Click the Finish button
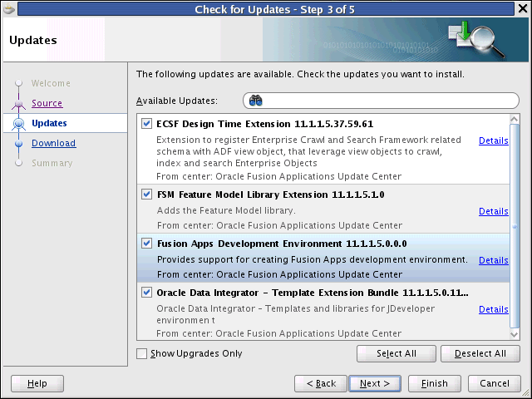 coord(435,383)
